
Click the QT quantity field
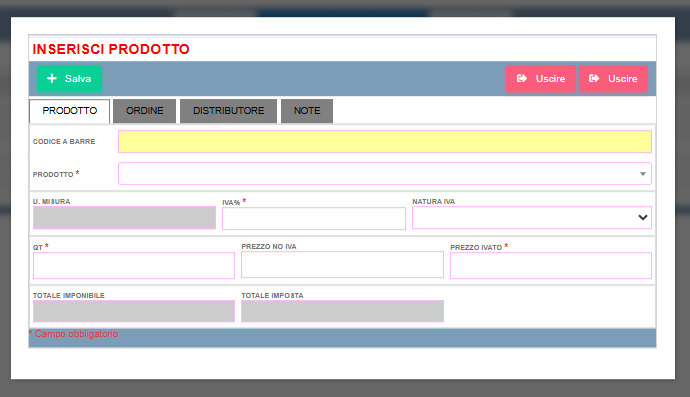coord(134,265)
